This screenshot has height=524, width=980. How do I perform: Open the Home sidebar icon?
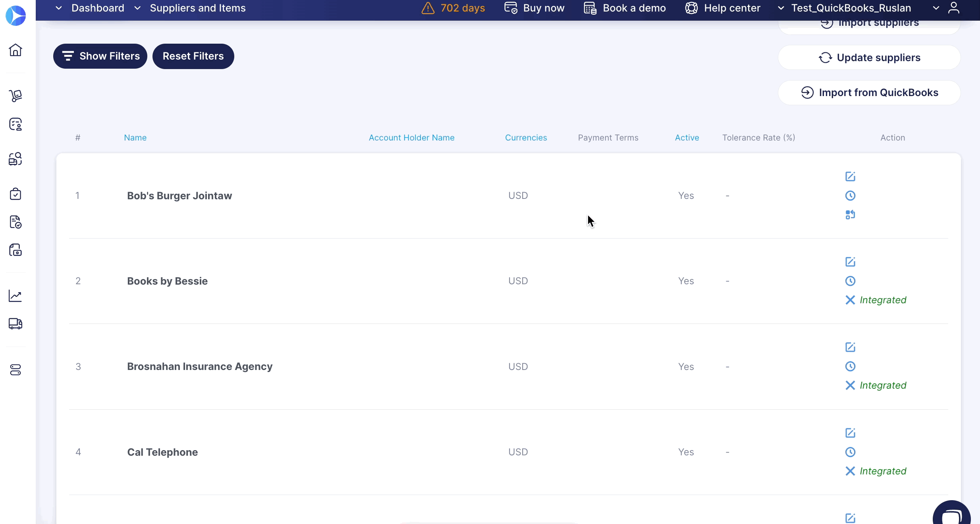click(15, 50)
